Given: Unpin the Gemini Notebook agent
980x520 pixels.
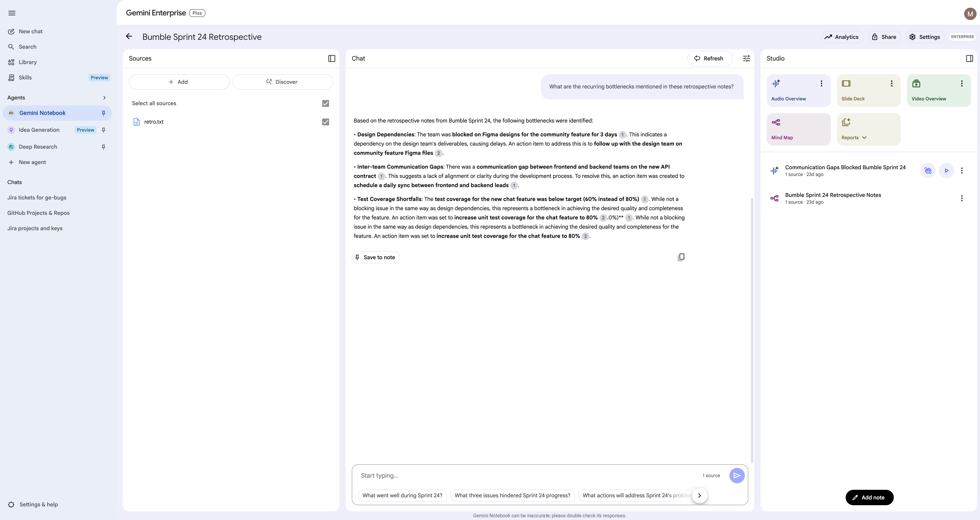Looking at the screenshot, I should pyautogui.click(x=104, y=113).
